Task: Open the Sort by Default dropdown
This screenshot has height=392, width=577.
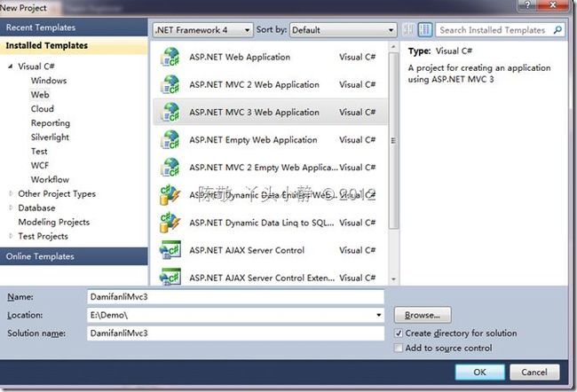Action: coord(344,30)
